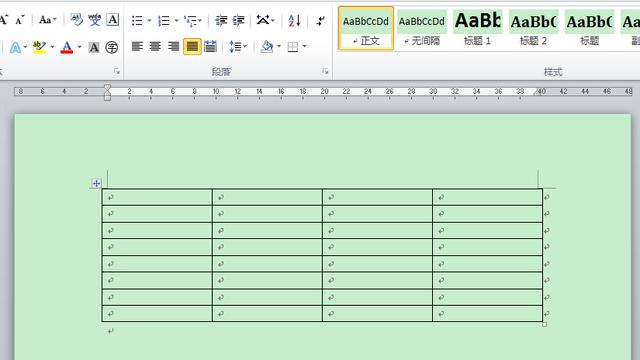Clear all formatting with the eraser icon
This screenshot has height=360, width=640.
pos(76,20)
